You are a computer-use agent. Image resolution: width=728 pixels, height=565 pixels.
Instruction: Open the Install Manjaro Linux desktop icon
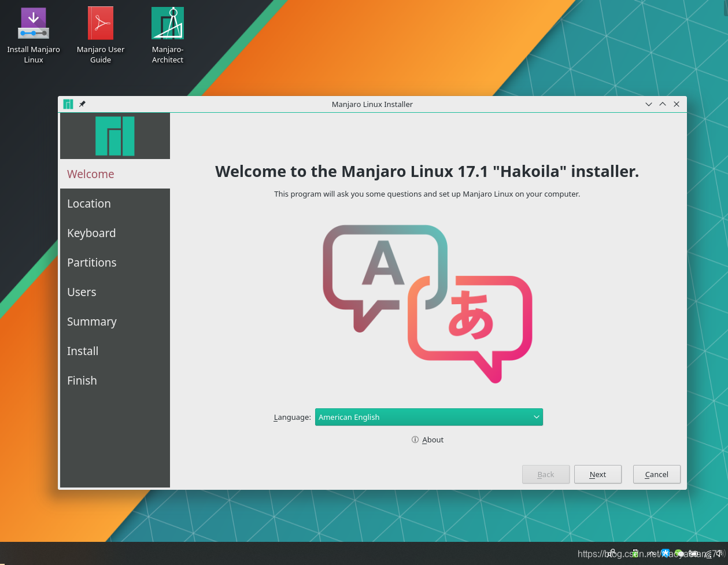[34, 35]
